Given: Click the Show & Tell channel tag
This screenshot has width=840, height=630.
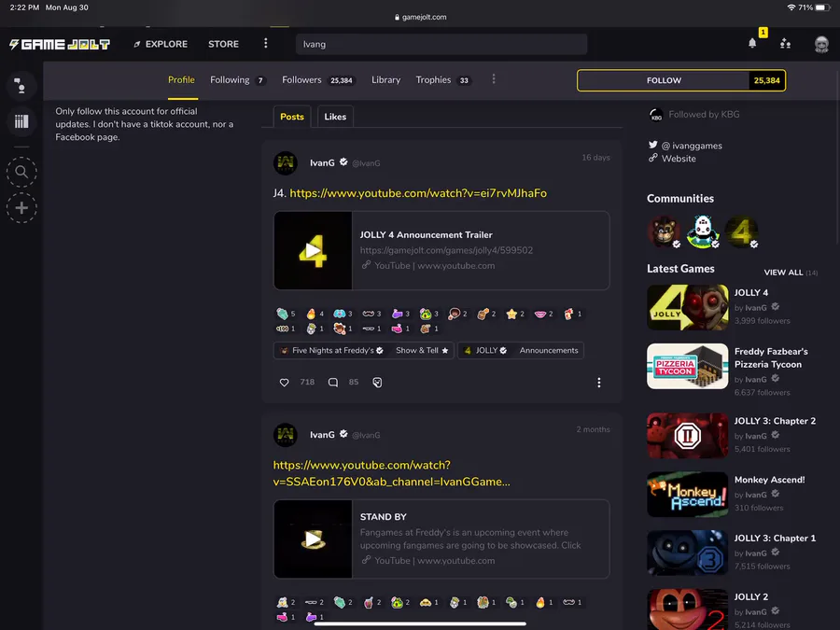Looking at the screenshot, I should [422, 350].
